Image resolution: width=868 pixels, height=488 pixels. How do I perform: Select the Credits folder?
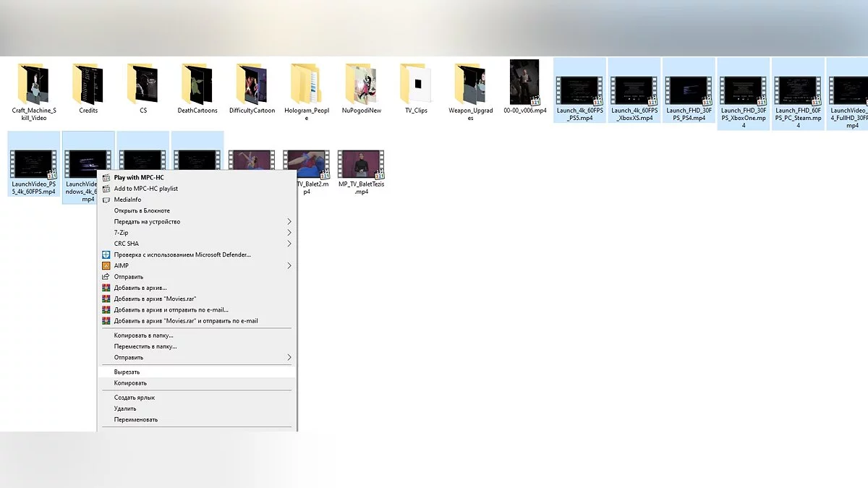[x=88, y=88]
